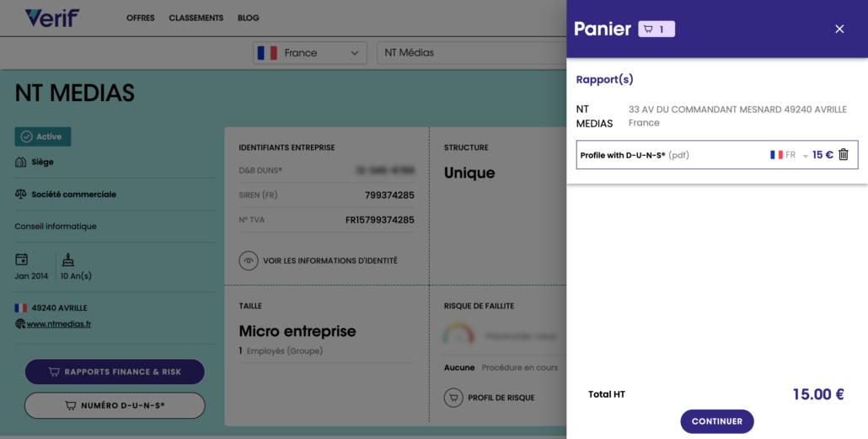
Task: Click the PROFIL DE RISQUE cart icon
Action: click(x=453, y=398)
